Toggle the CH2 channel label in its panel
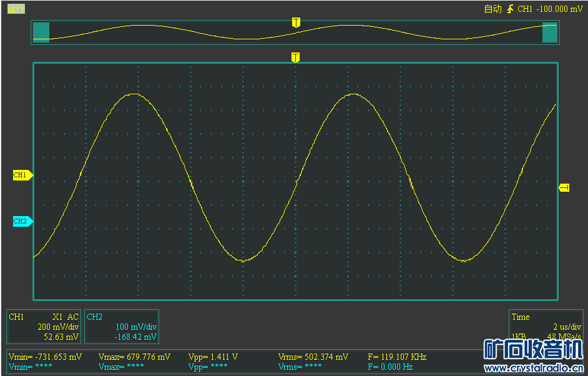Viewport: 588px width, 376px height. click(94, 317)
